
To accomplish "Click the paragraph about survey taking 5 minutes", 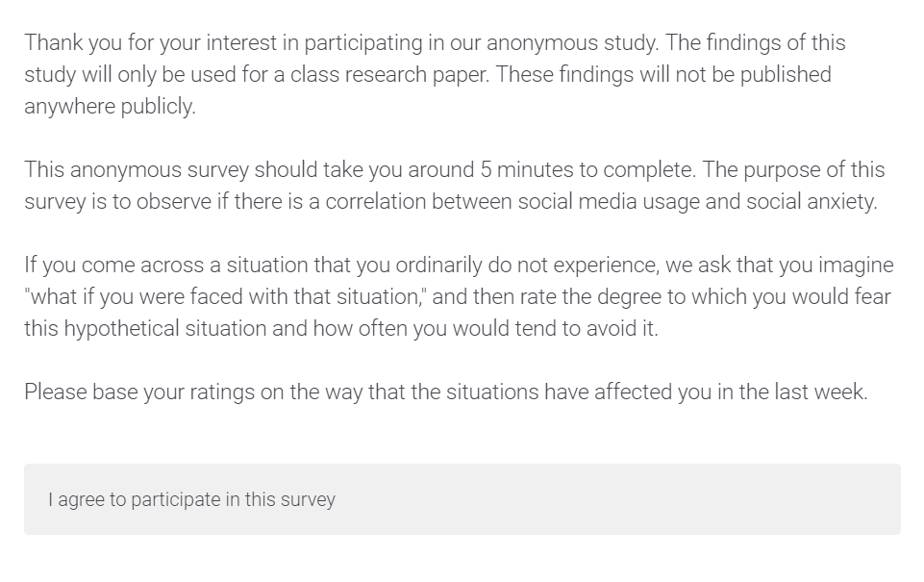I will (455, 185).
